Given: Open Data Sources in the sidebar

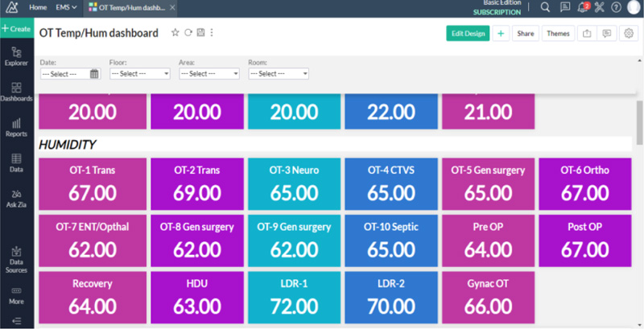Looking at the screenshot, I should pyautogui.click(x=16, y=259).
